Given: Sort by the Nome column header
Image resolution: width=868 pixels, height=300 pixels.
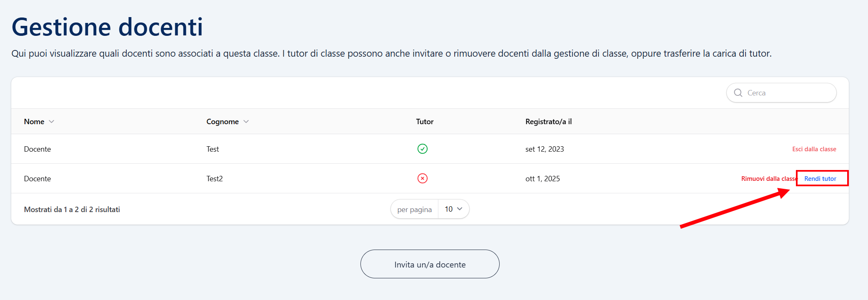Looking at the screenshot, I should click(34, 122).
